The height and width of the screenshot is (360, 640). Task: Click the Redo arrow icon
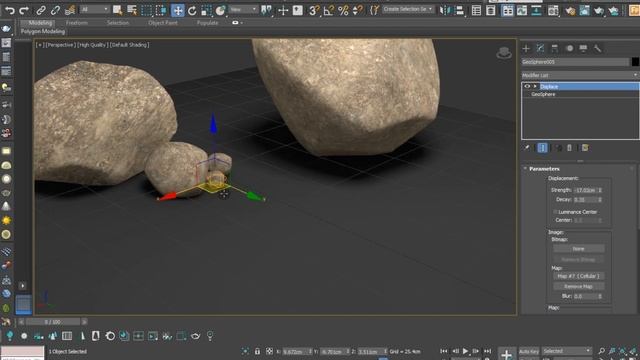click(x=24, y=10)
